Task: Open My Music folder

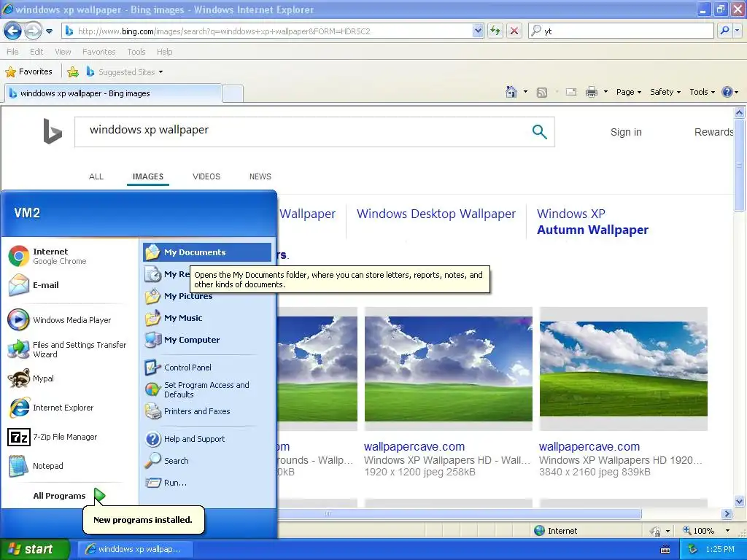Action: point(207,318)
